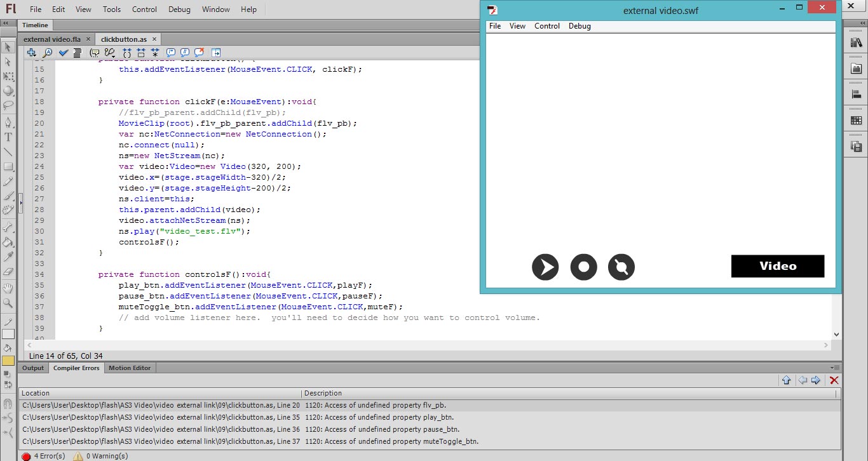Viewport: 868px width, 461px height.
Task: Open Control menu in external video.swf window
Action: click(x=547, y=26)
